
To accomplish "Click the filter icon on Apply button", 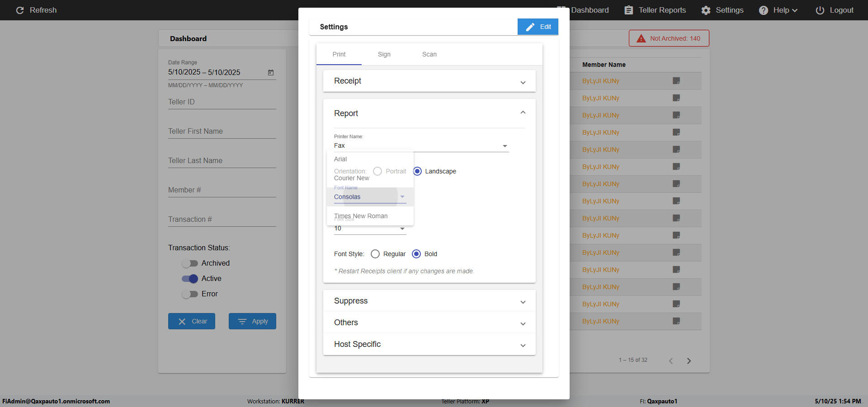I will point(242,322).
